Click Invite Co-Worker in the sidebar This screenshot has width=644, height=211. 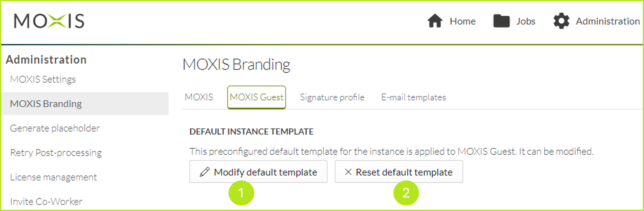coord(46,201)
